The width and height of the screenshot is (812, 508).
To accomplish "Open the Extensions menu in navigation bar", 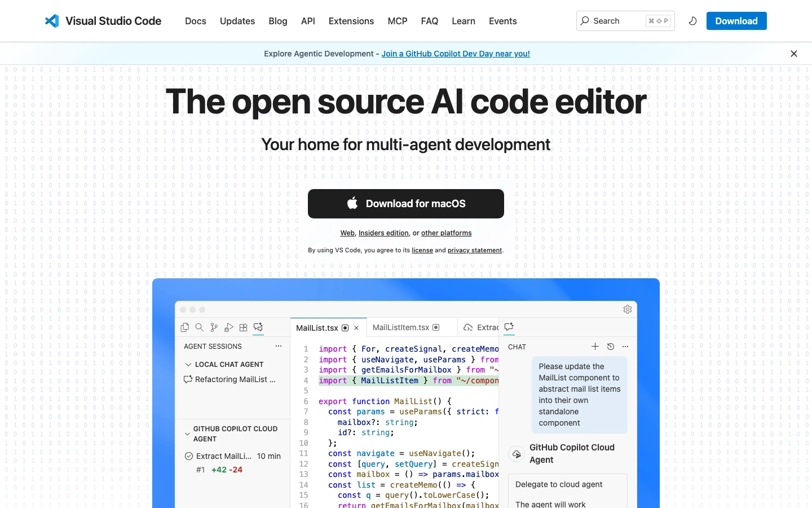I will (x=351, y=21).
